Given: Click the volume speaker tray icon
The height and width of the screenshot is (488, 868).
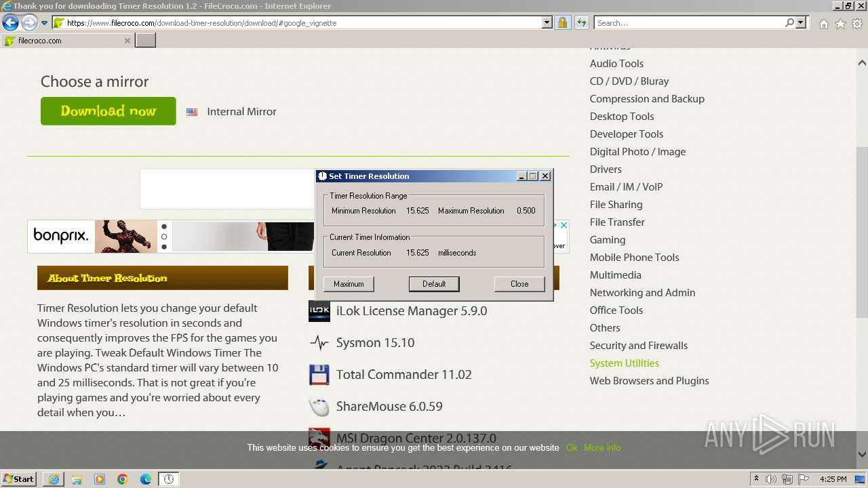Looking at the screenshot, I should (x=771, y=479).
